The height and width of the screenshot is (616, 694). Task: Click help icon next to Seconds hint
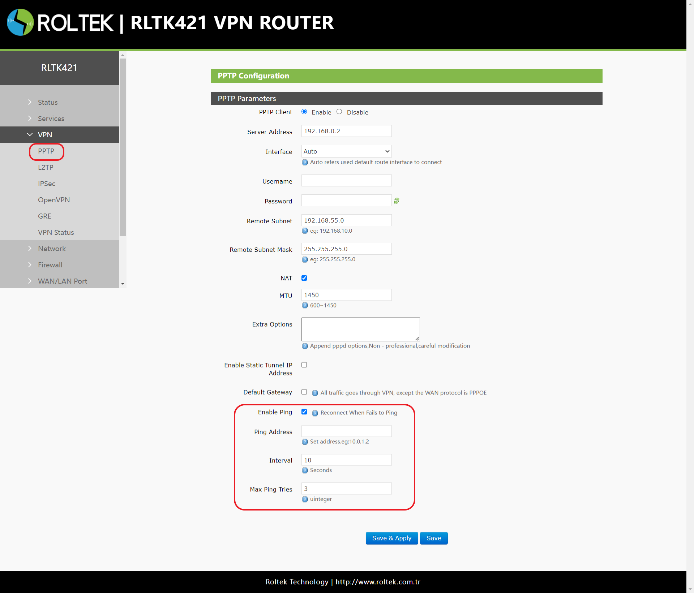[x=305, y=470]
